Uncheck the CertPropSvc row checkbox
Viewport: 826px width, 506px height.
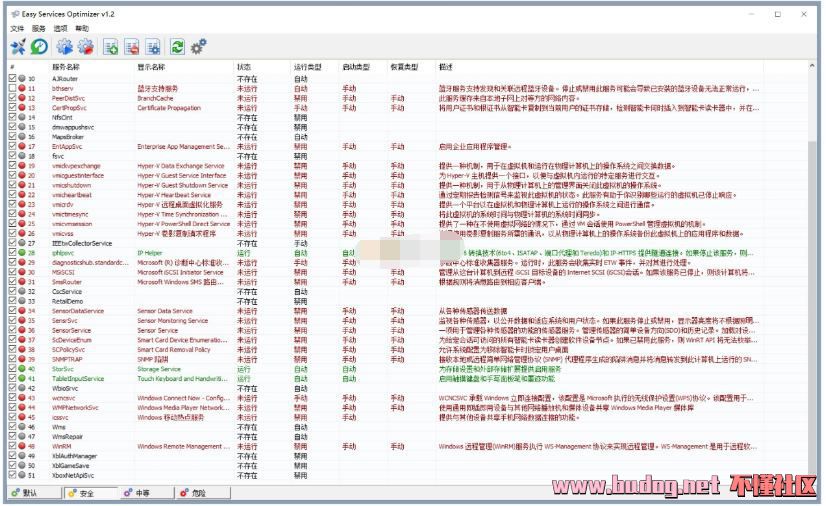(13, 107)
